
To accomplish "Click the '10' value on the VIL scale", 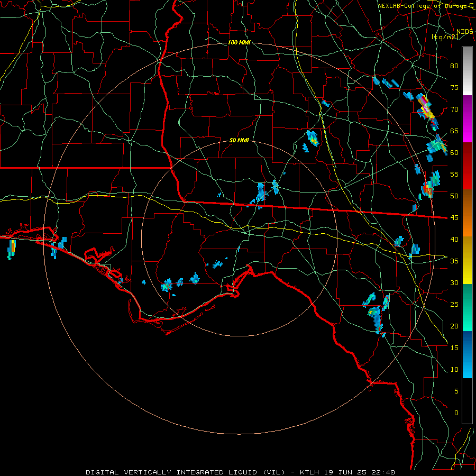I will pyautogui.click(x=454, y=370).
